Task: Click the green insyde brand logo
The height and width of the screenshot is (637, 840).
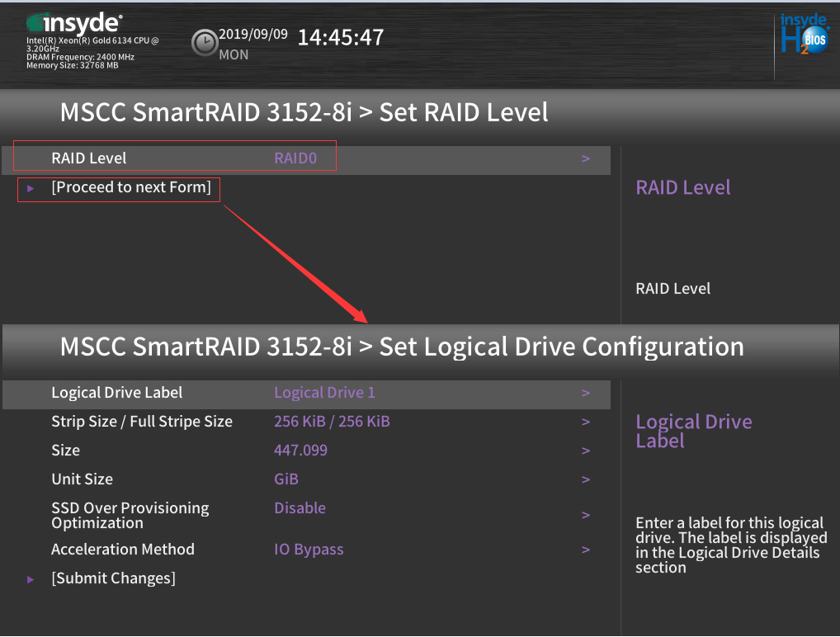Action: [74, 22]
